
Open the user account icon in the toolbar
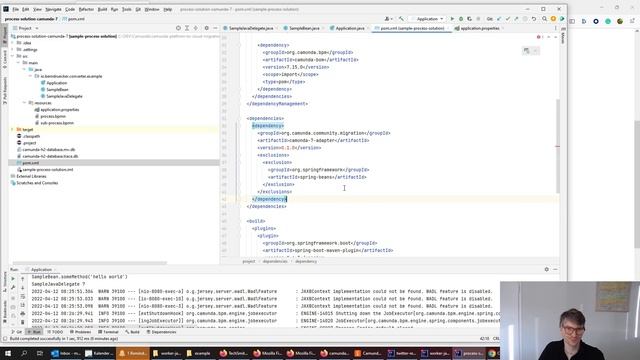388,19
